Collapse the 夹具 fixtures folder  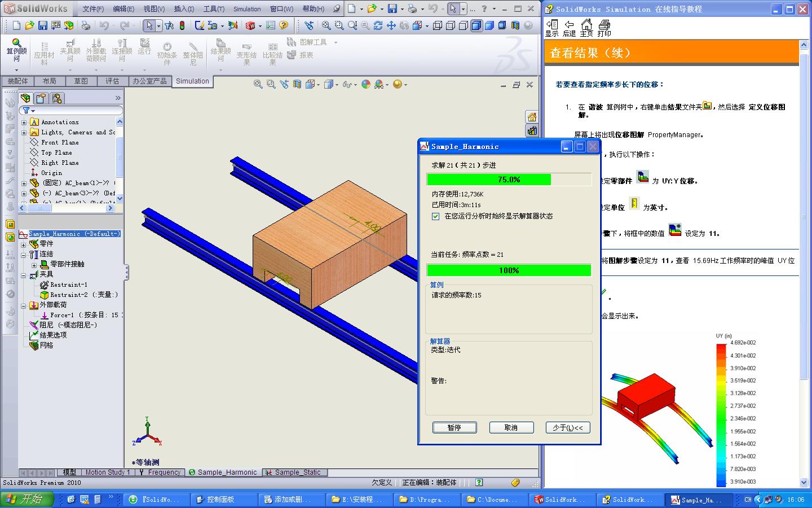[x=24, y=275]
